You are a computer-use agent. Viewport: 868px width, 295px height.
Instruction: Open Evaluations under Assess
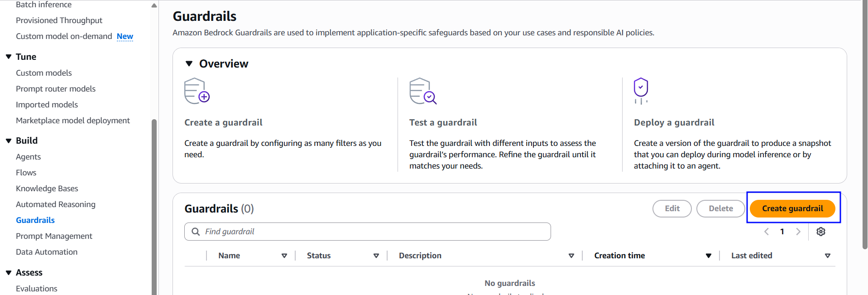(37, 289)
